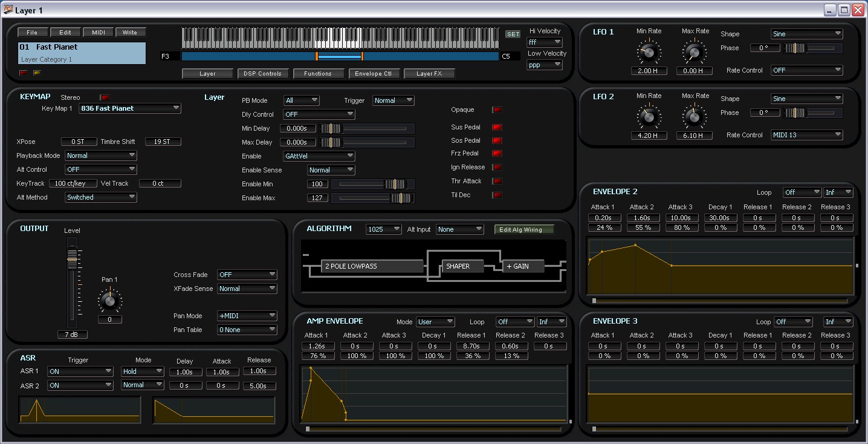Screen dimensions: 868x444
Task: Open the File menu
Action: (32, 31)
